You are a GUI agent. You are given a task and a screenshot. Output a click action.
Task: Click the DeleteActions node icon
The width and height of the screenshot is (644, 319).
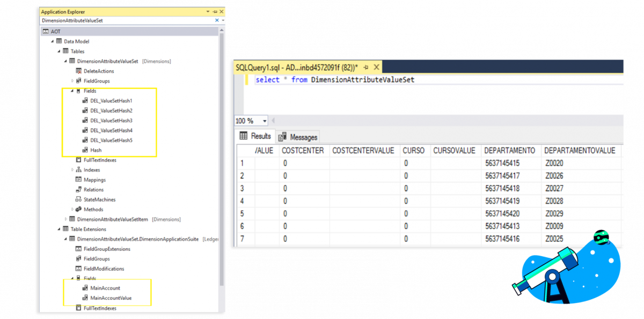79,71
